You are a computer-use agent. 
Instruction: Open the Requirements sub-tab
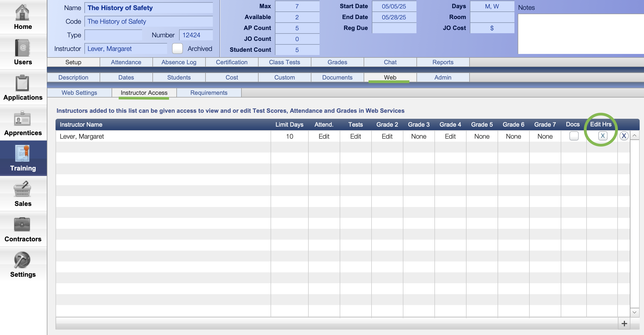click(209, 93)
